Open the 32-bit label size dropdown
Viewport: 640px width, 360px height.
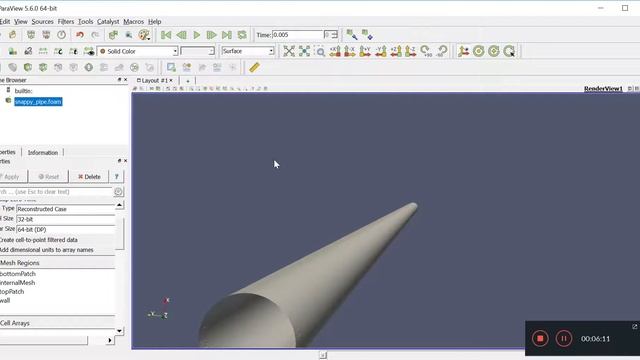pyautogui.click(x=67, y=219)
